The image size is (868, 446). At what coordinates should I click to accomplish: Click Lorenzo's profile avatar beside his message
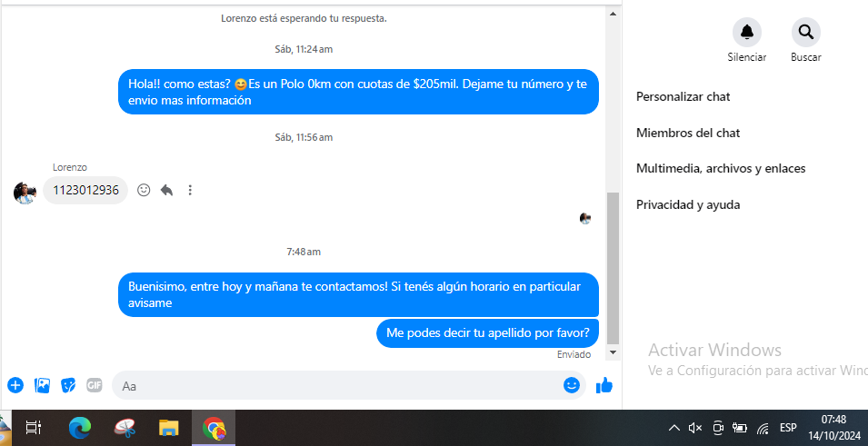(x=25, y=193)
